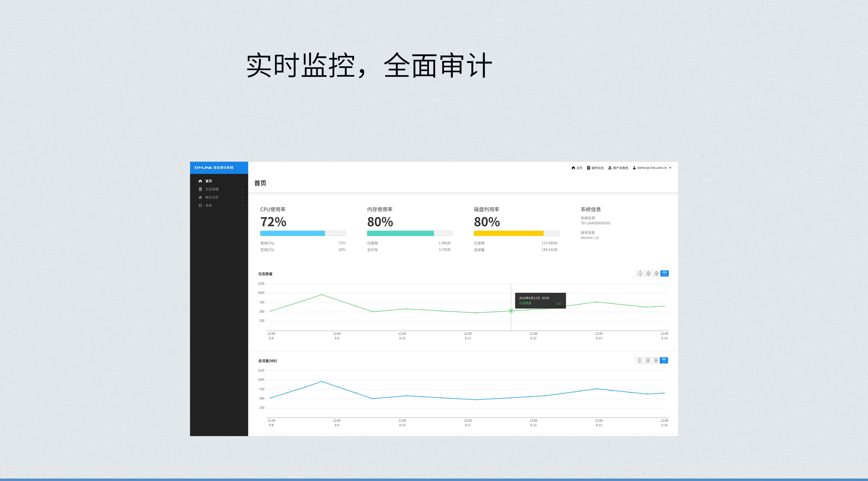Click the 主页 house icon in top bar
The width and height of the screenshot is (868, 481).
click(573, 168)
